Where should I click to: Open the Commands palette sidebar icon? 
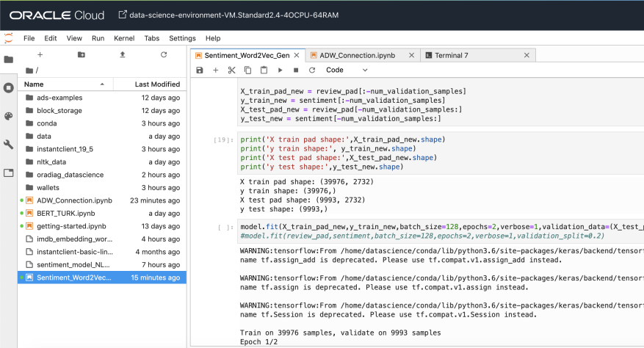[9, 116]
